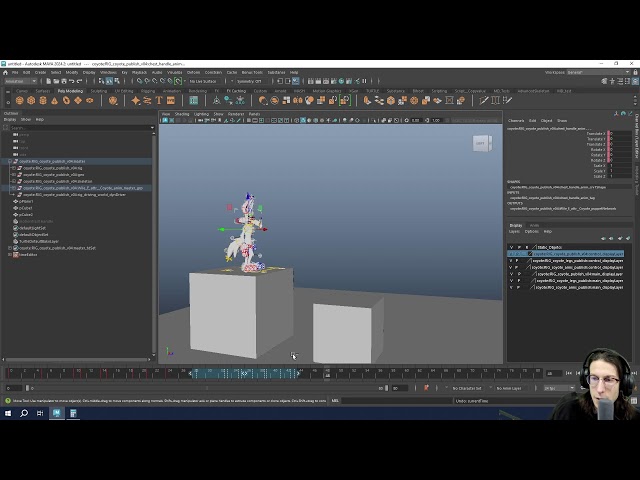The width and height of the screenshot is (640, 480).
Task: Click the Polygon Type text shelf icon
Action: click(159, 100)
